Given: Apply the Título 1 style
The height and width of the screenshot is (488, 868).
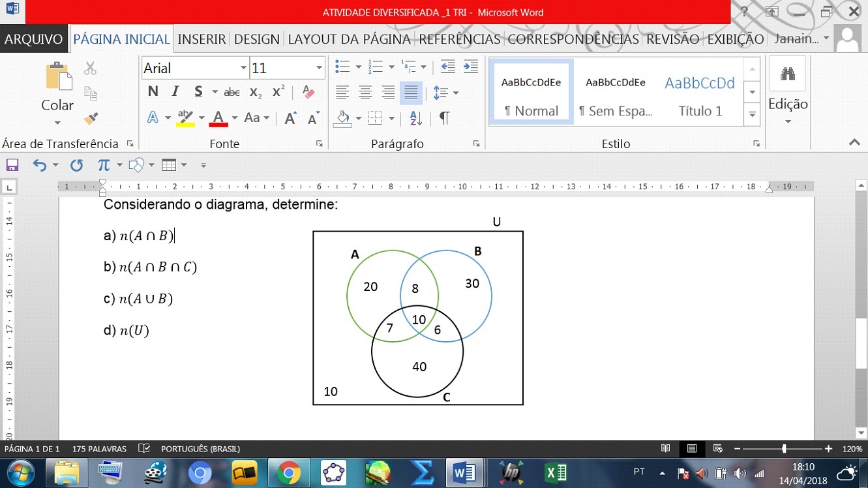Looking at the screenshot, I should [700, 91].
